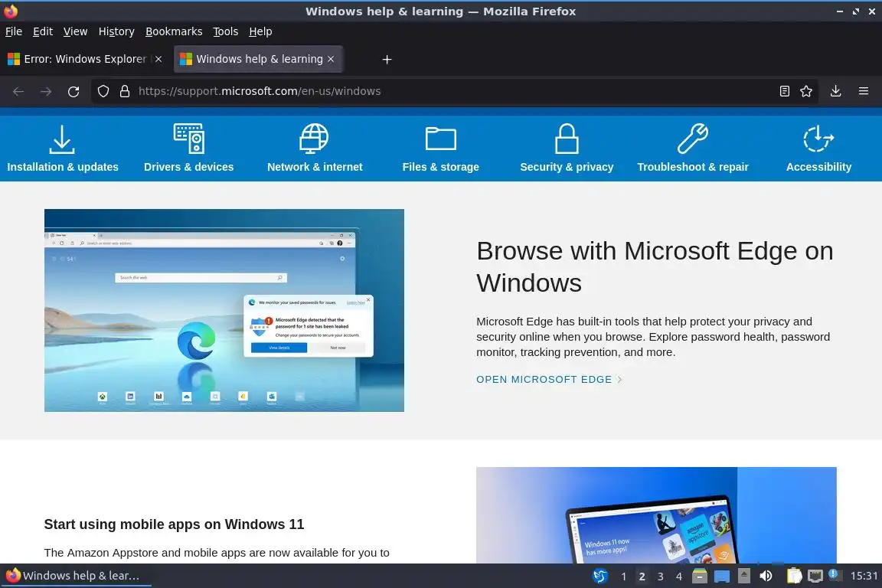This screenshot has width=882, height=588.
Task: Click the Windows 11 mobile apps laptop image
Action: [656, 514]
